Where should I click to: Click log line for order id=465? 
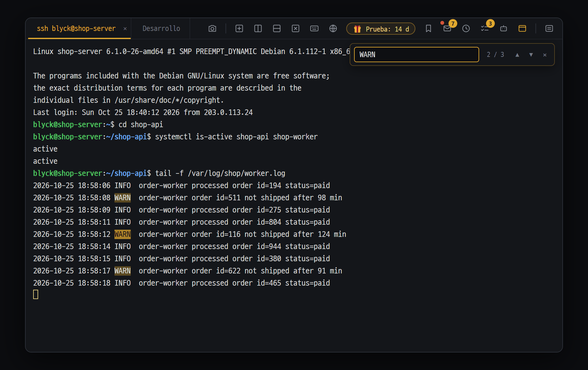point(181,283)
